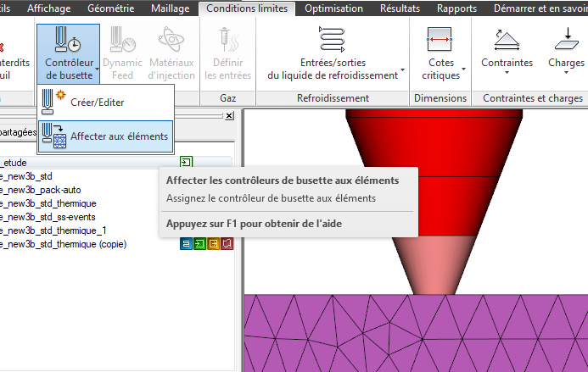This screenshot has height=372, width=588.
Task: Click the dark red icon on thermique (copie) row
Action: coord(227,244)
